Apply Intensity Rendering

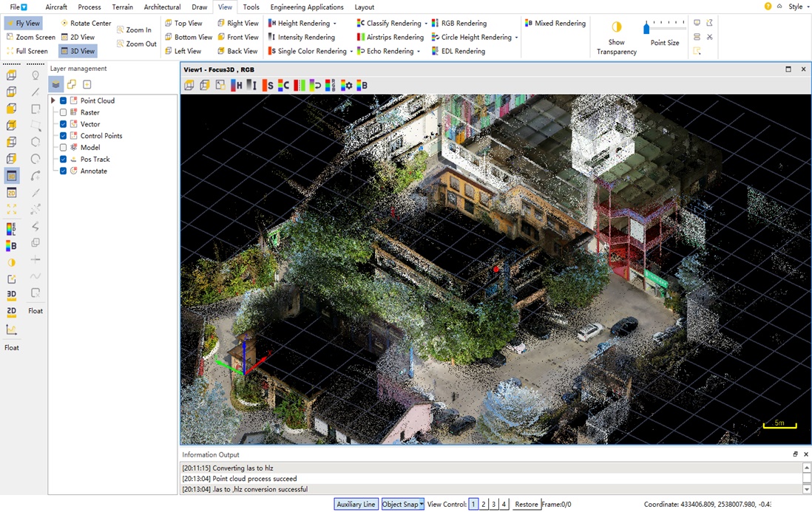(x=302, y=37)
